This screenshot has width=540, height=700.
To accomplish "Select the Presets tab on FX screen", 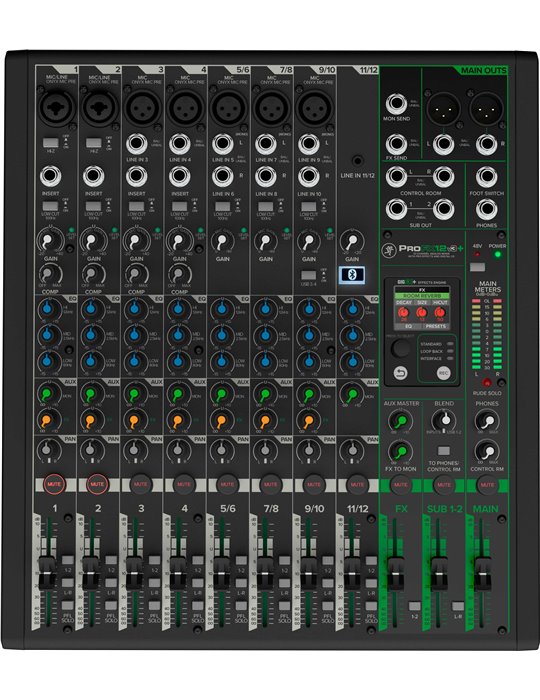I will pyautogui.click(x=435, y=326).
